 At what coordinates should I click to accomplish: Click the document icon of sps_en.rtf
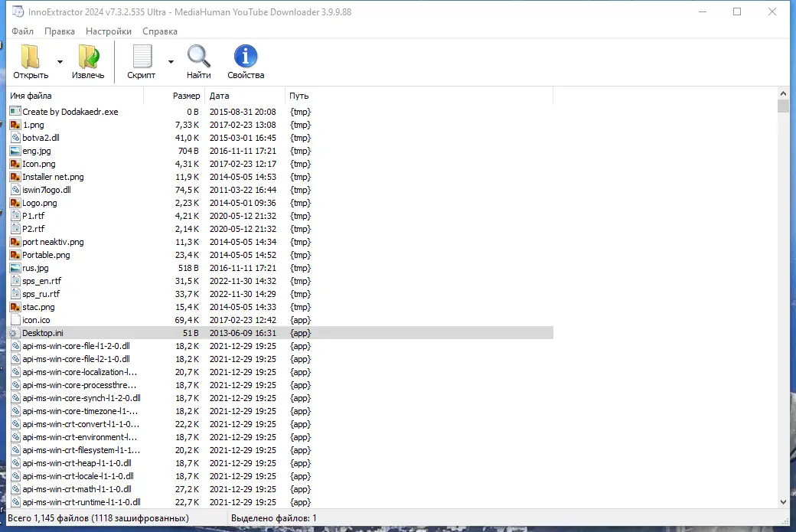(15, 281)
